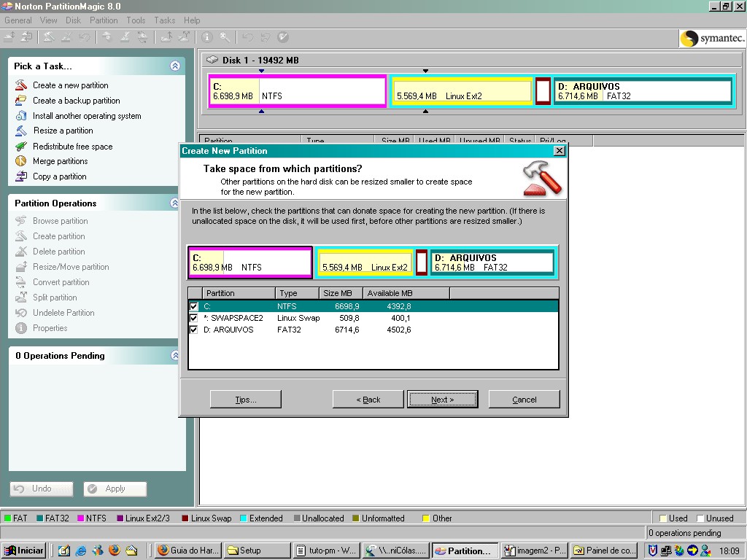Screen dimensions: 747x560
Task: Click the Delete partition icon
Action: (21, 252)
